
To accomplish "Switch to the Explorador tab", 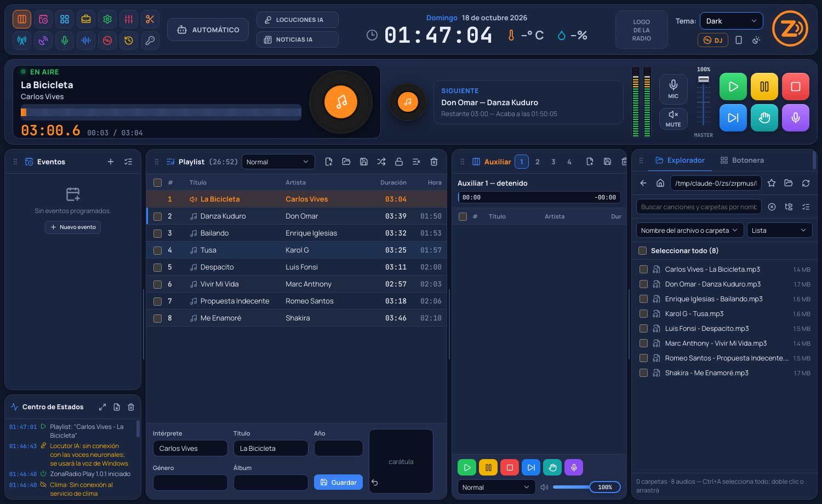I will pos(680,161).
